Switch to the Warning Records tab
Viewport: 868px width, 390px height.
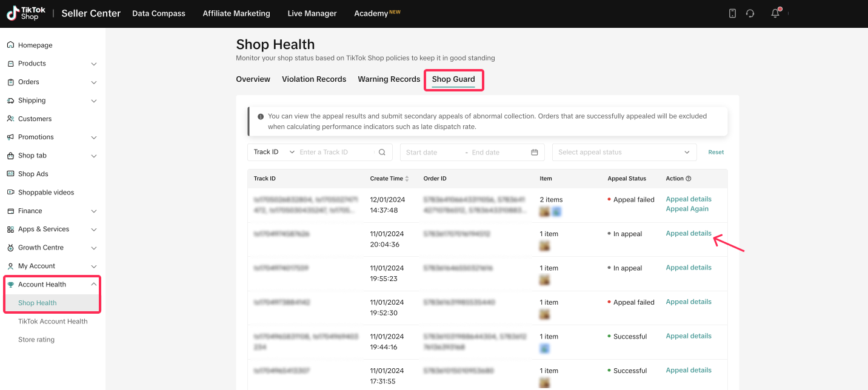click(389, 79)
